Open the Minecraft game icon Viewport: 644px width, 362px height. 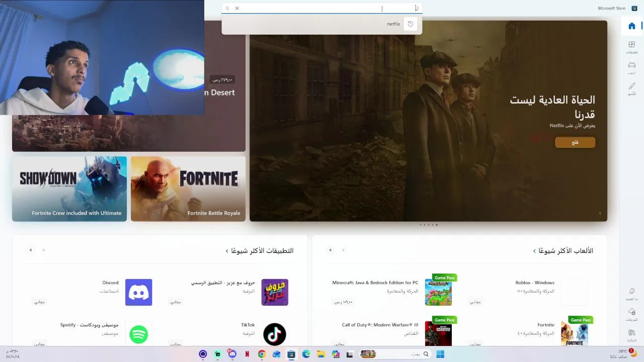click(438, 292)
